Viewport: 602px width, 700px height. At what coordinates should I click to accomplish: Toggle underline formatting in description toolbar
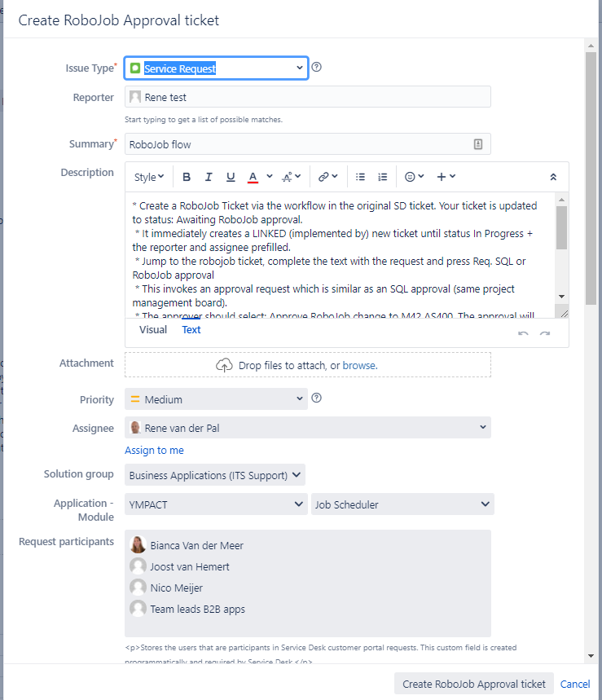click(231, 177)
